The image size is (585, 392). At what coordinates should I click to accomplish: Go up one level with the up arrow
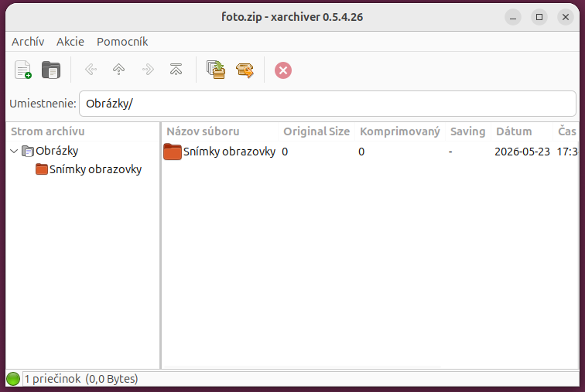pyautogui.click(x=118, y=70)
